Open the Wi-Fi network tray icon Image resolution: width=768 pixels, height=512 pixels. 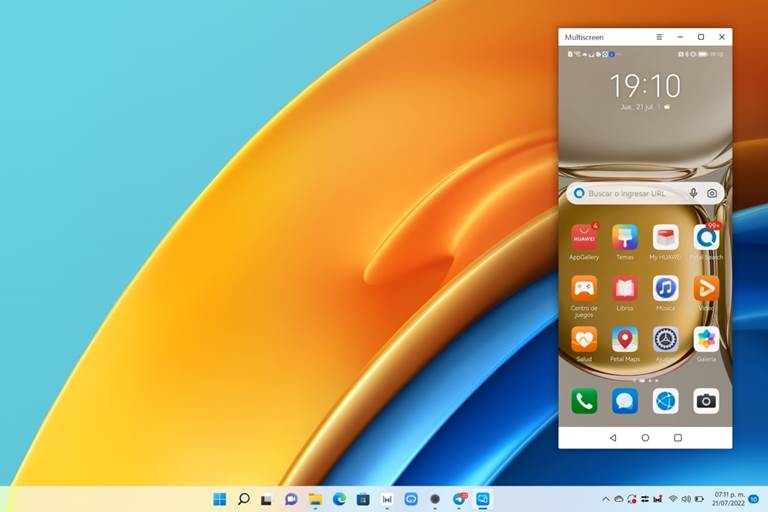[673, 499]
